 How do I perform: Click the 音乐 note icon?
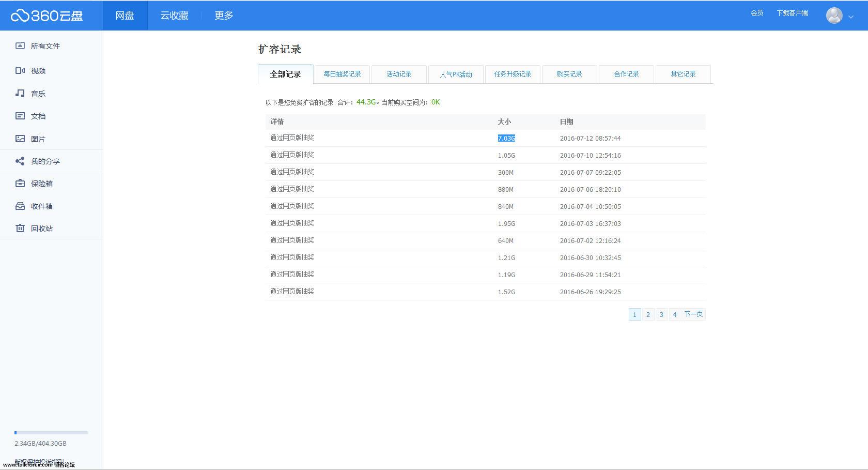[20, 93]
